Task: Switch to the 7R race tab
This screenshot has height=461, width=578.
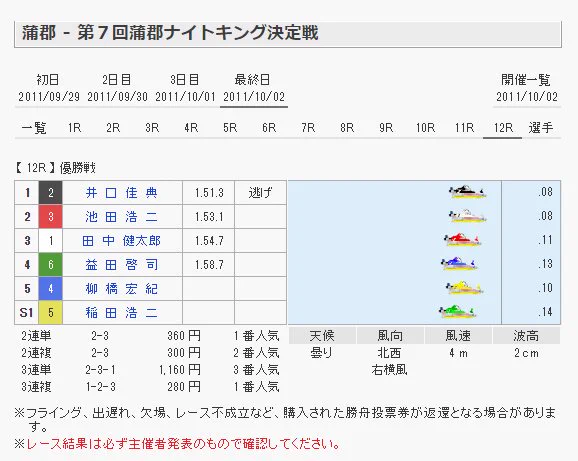Action: (308, 128)
